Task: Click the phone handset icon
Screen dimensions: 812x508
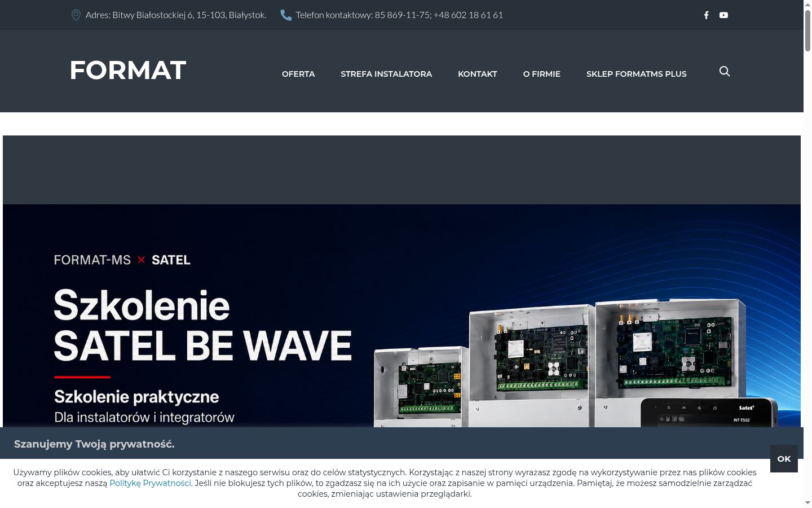Action: (x=286, y=15)
